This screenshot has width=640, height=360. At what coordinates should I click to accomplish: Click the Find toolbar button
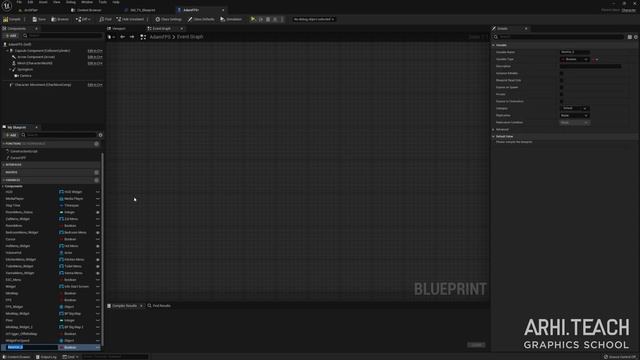point(105,19)
